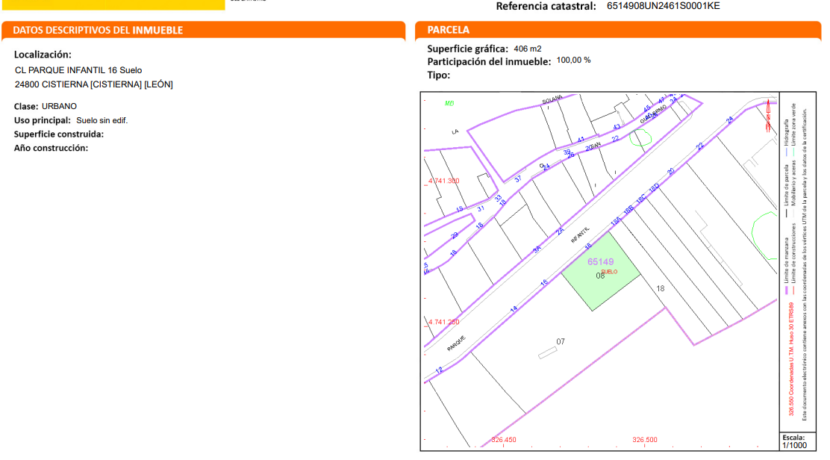Click parcel number '07' on the map
Screen dimensions: 830x460
click(561, 341)
